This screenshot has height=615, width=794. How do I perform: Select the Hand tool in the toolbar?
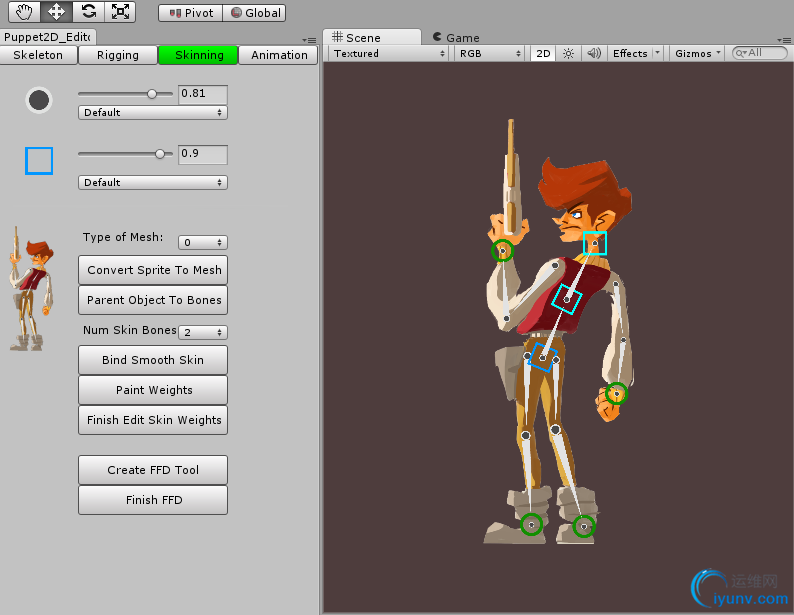25,12
